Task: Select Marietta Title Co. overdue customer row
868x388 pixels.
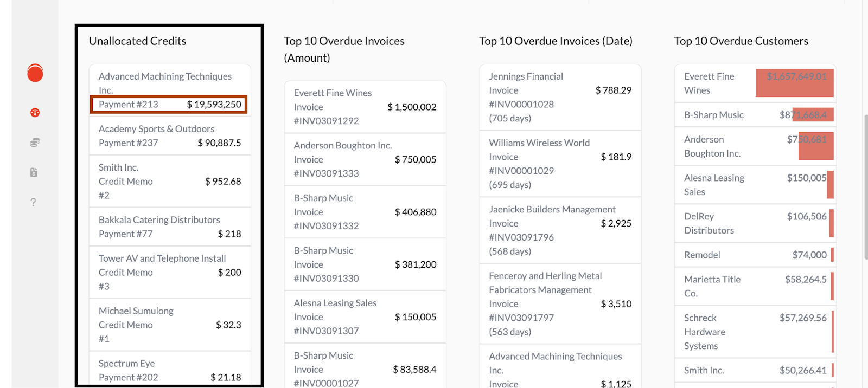Action: point(755,286)
